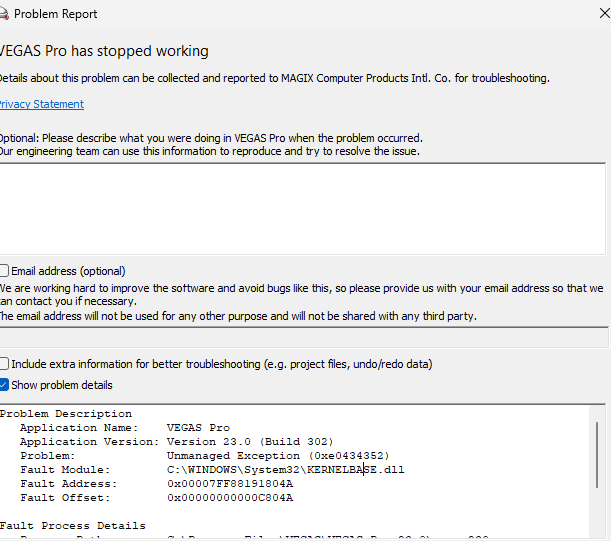Select the Fault Address value 0x00007FF88191804A

click(230, 484)
